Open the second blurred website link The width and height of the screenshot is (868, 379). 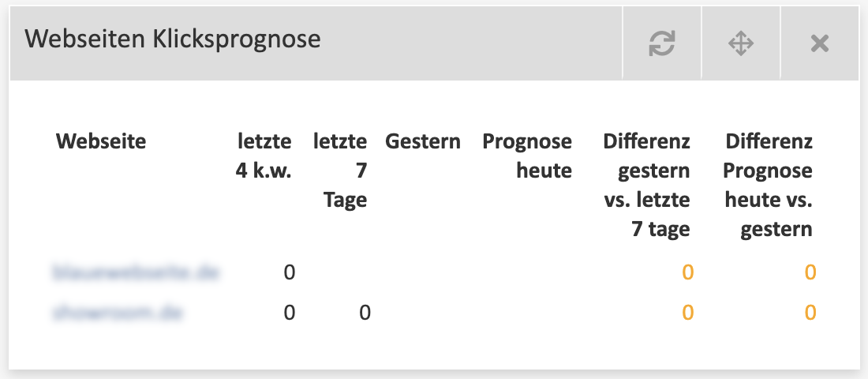tap(118, 313)
